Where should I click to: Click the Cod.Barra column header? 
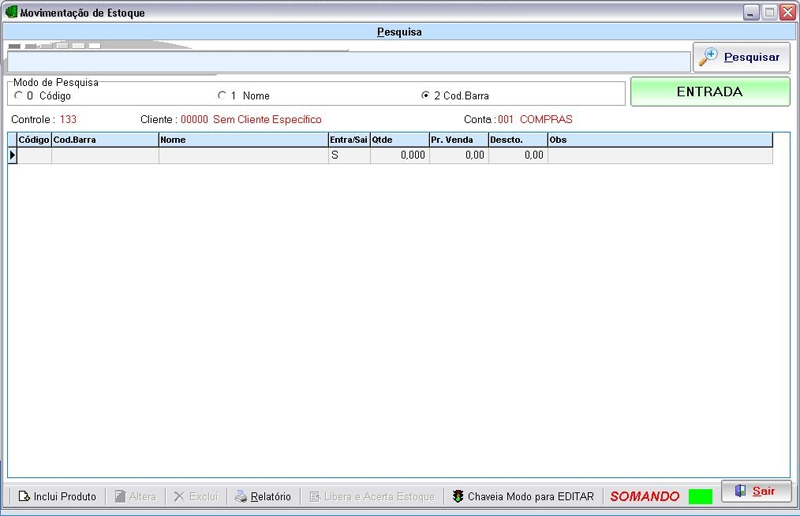pos(104,140)
